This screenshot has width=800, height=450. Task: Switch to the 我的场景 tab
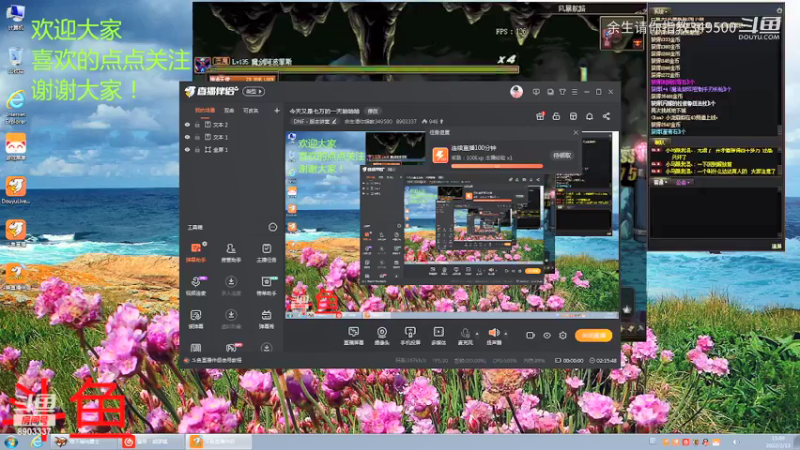tap(205, 110)
